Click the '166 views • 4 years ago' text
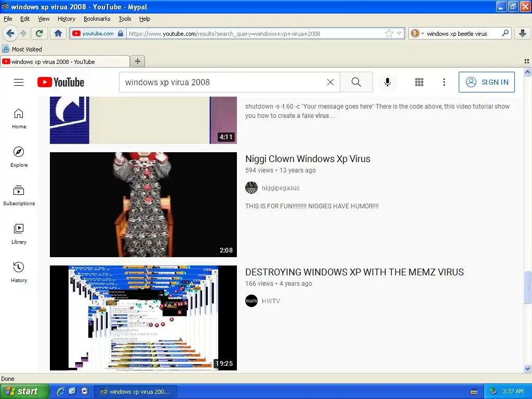This screenshot has width=532, height=399. (278, 283)
